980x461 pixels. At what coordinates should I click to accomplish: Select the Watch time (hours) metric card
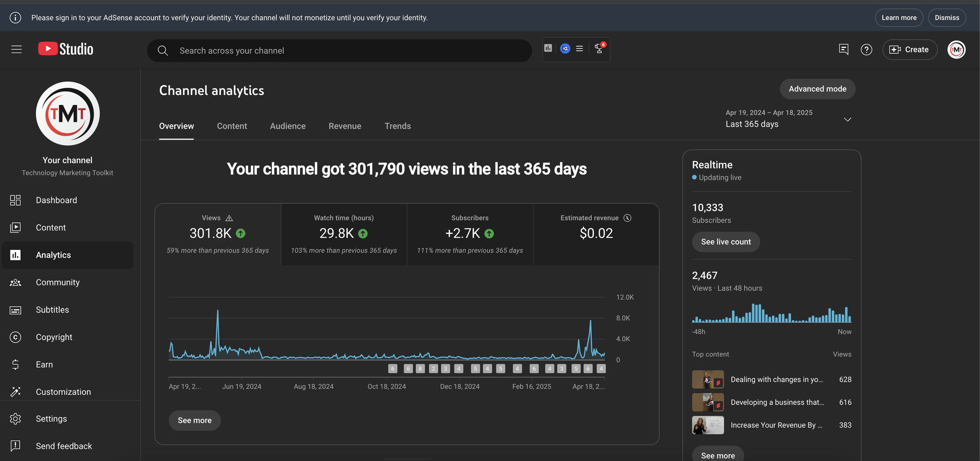pos(344,234)
